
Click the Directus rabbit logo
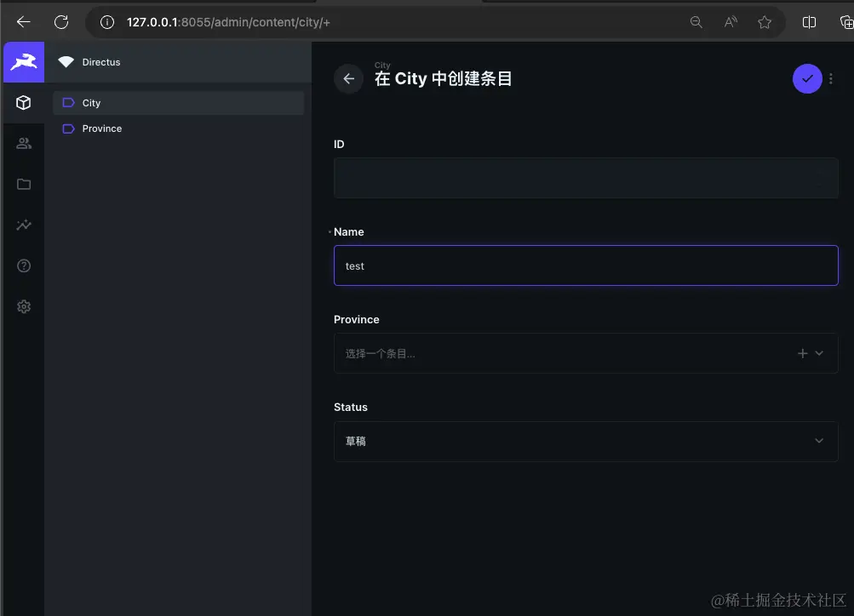tap(24, 62)
